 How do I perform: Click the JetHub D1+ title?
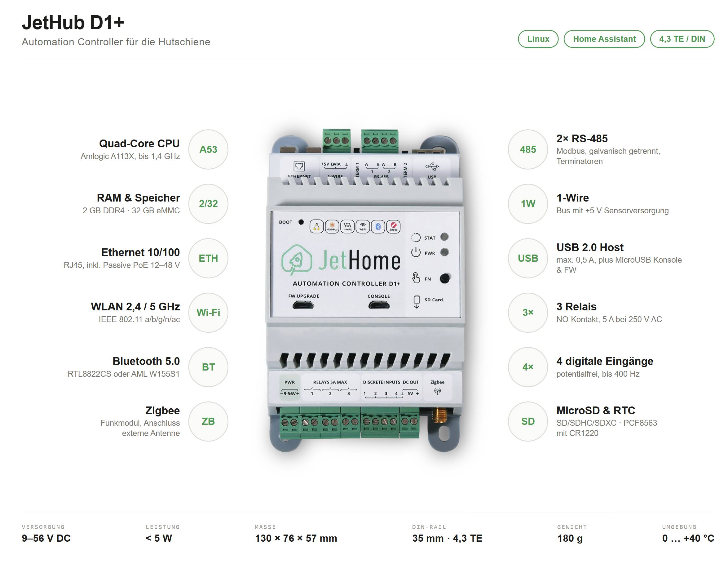coord(73,22)
